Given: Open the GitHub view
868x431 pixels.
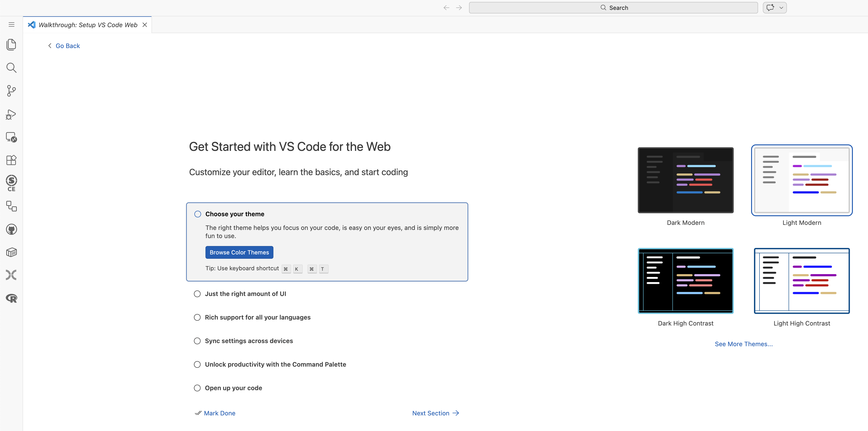Looking at the screenshot, I should 12,229.
